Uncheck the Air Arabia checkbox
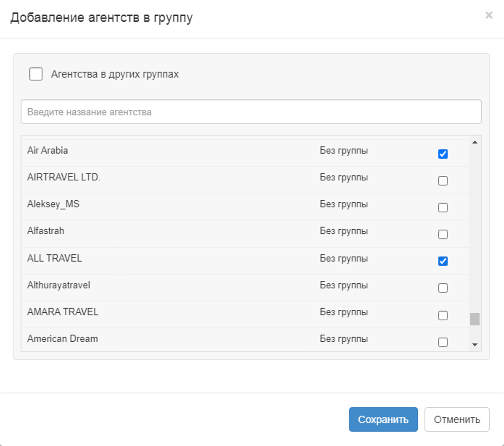The image size is (504, 446). (443, 154)
